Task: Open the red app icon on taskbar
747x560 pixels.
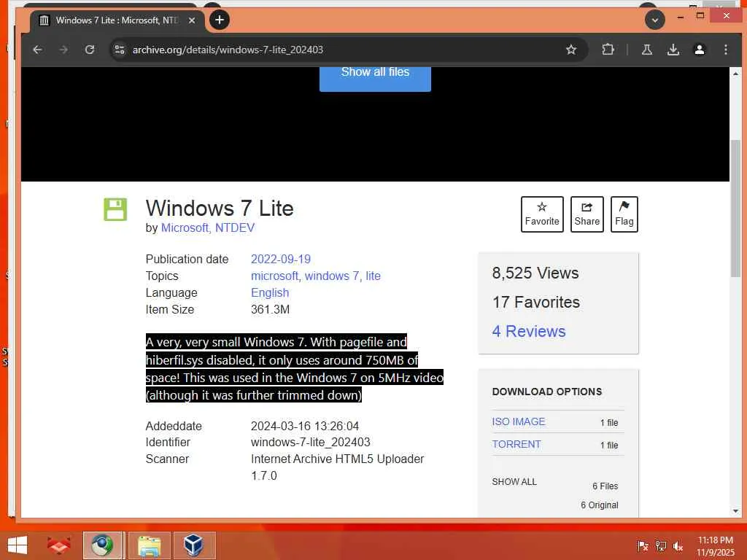Action: pyautogui.click(x=58, y=545)
